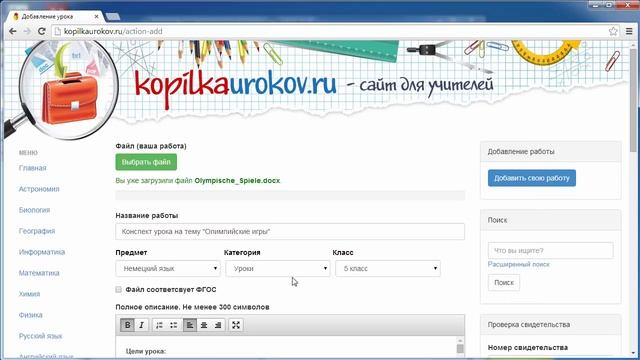640x360 pixels.
Task: Open 'Биология' in the side menu
Action: click(34, 210)
